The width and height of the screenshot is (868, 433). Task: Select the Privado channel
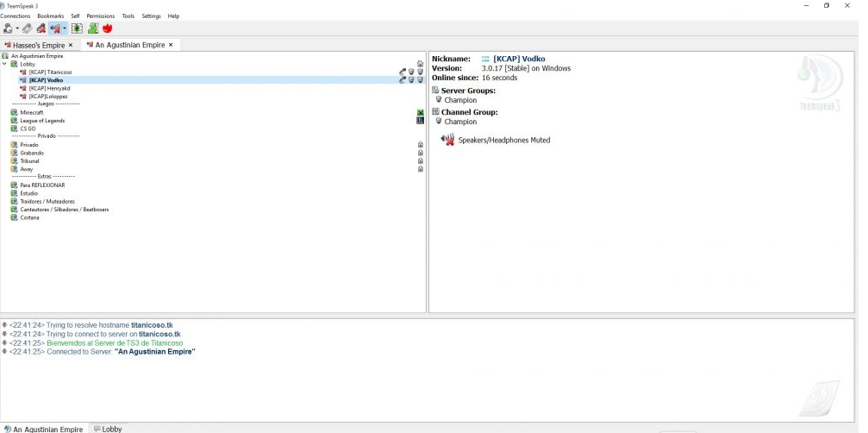click(29, 145)
